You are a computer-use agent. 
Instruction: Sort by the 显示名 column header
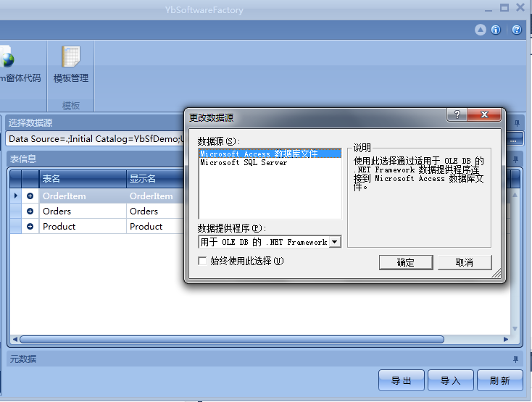[155, 179]
